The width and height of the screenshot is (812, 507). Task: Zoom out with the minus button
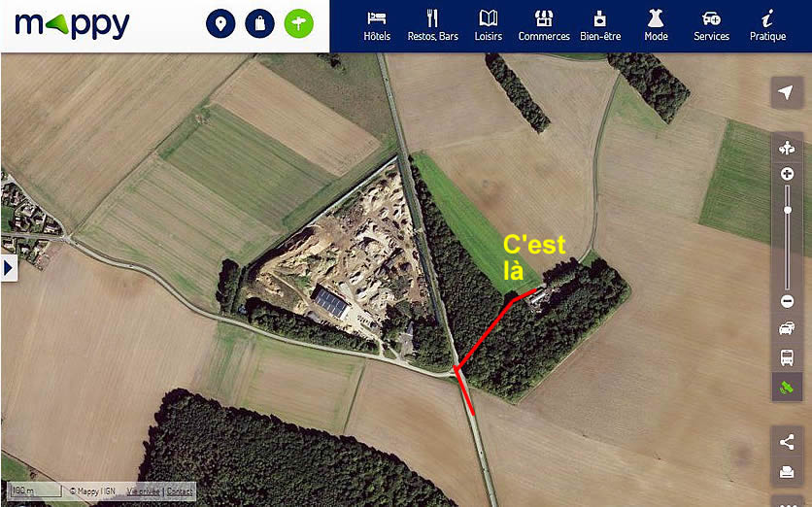[787, 301]
